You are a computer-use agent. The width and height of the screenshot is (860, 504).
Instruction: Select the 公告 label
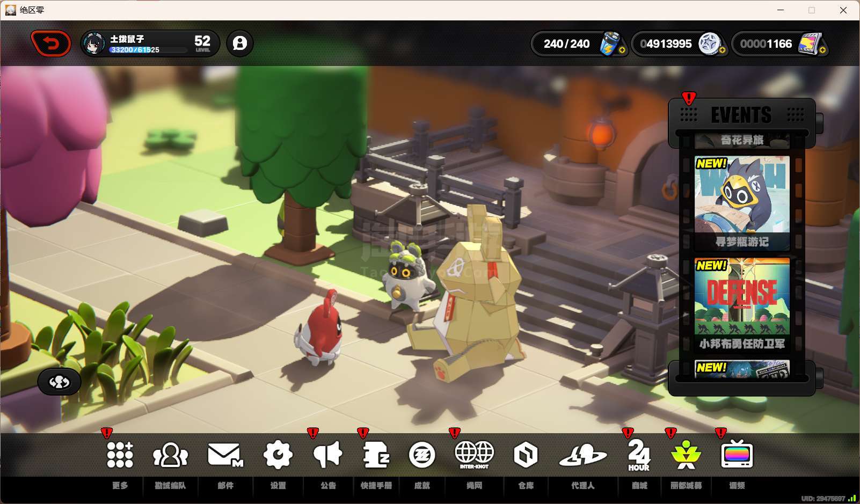point(328,485)
